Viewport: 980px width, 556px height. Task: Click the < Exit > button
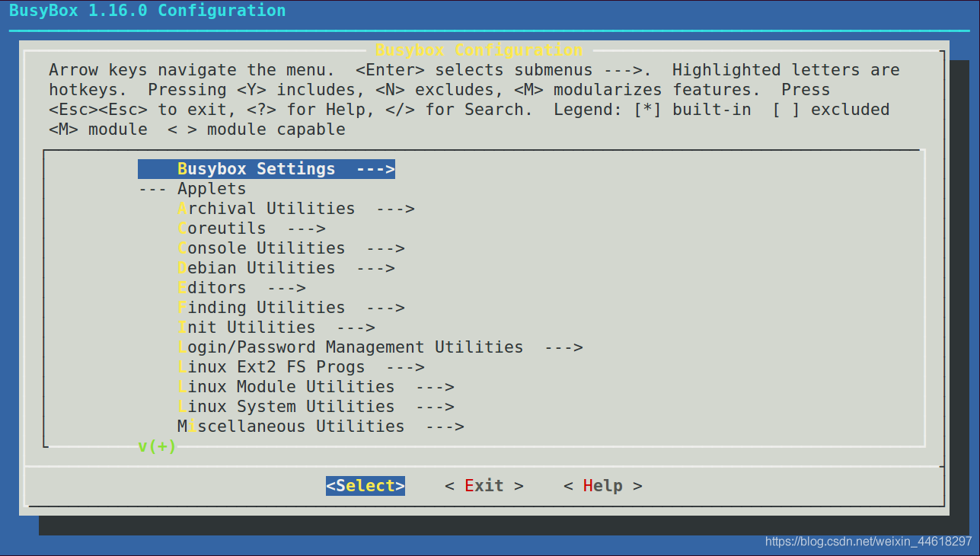484,486
